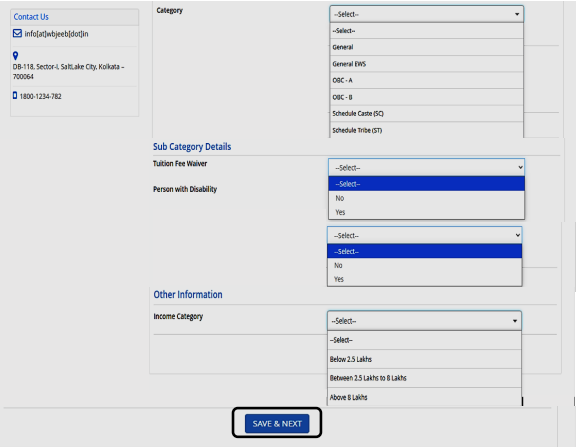Click the location pin icon
The height and width of the screenshot is (447, 577).
[15, 56]
